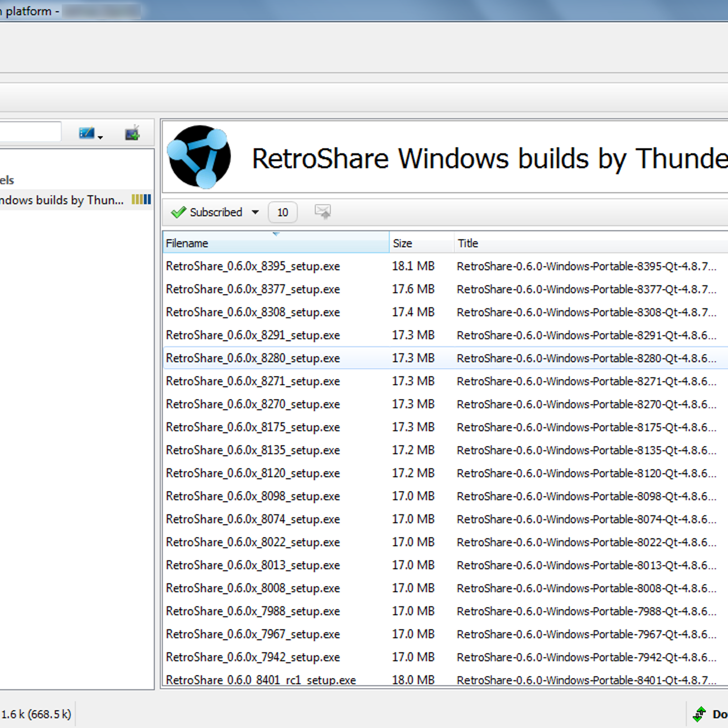
Task: Select RetroShare_0.6.0x_8175_setup.exe file
Action: pos(253,427)
